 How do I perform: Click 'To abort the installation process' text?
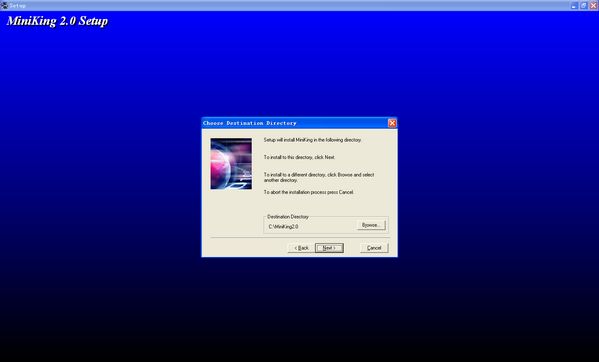pyautogui.click(x=309, y=192)
